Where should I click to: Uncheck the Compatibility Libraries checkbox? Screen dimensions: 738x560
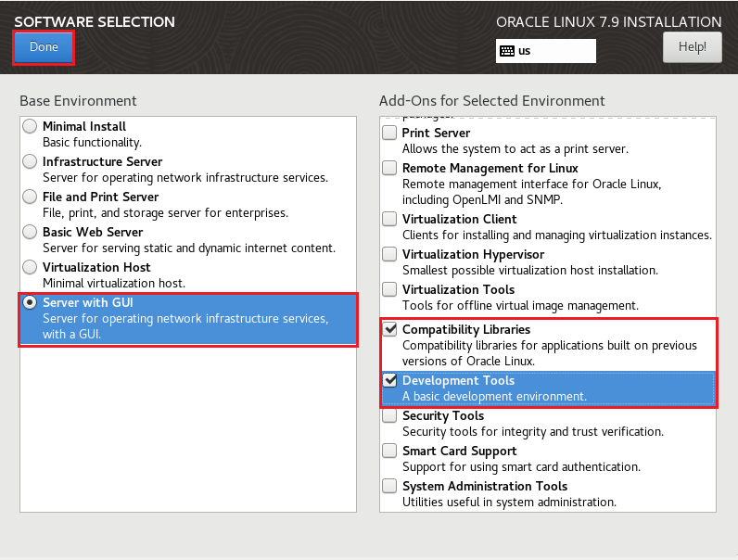pyautogui.click(x=389, y=329)
